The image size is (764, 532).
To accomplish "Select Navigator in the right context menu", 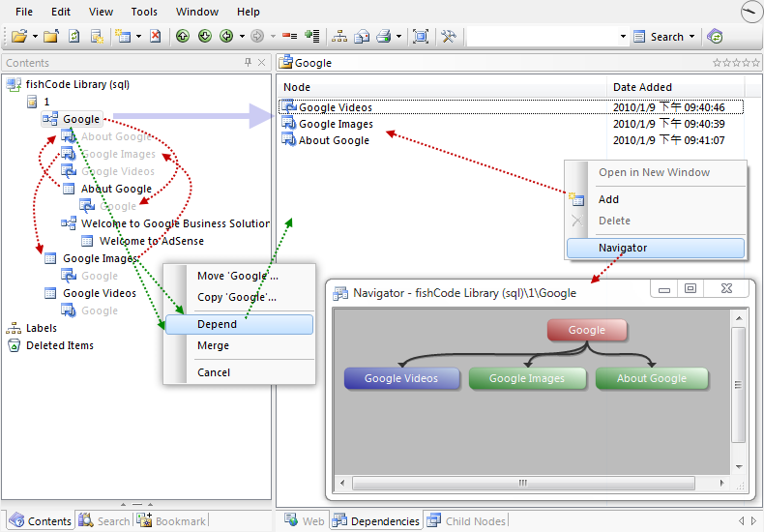I will (656, 248).
